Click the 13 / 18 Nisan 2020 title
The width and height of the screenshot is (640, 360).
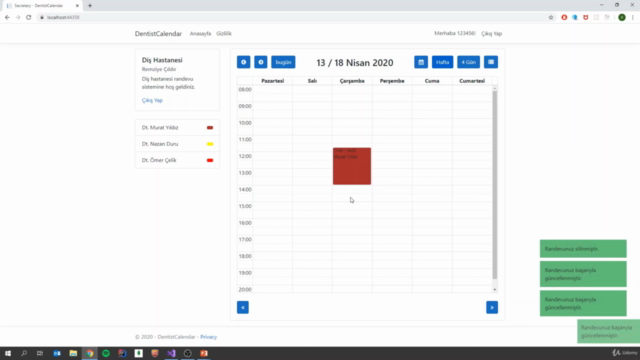click(x=355, y=62)
